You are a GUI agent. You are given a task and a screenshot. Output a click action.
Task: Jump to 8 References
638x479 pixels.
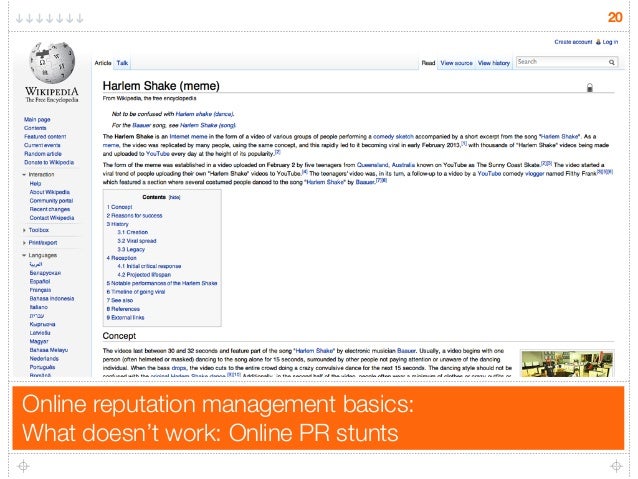(x=123, y=309)
